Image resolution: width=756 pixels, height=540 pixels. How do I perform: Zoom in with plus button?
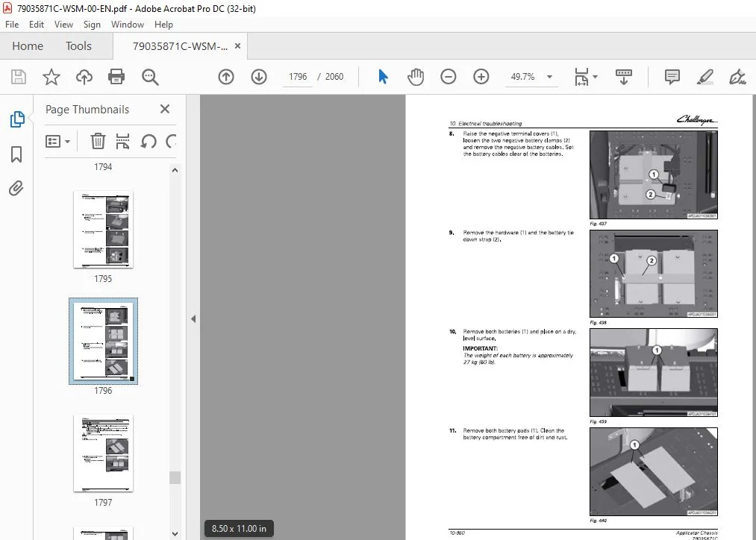pos(481,77)
